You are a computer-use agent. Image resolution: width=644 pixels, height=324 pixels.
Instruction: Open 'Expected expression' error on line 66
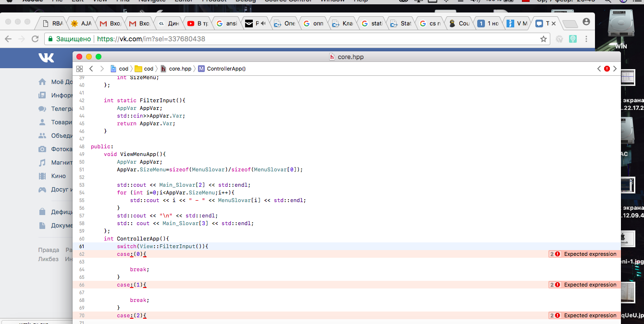[x=590, y=285]
